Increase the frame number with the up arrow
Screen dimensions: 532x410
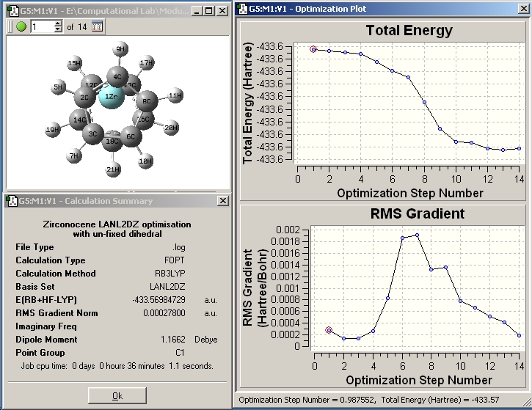57,23
